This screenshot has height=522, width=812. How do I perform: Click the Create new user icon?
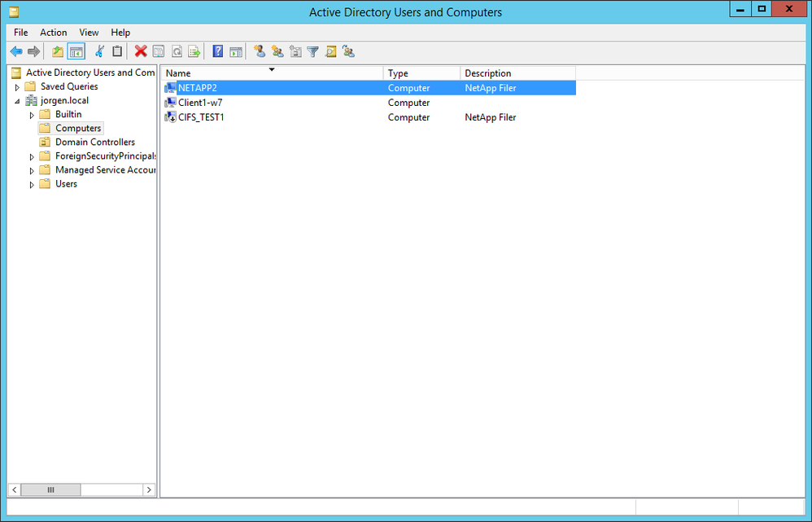[x=260, y=51]
